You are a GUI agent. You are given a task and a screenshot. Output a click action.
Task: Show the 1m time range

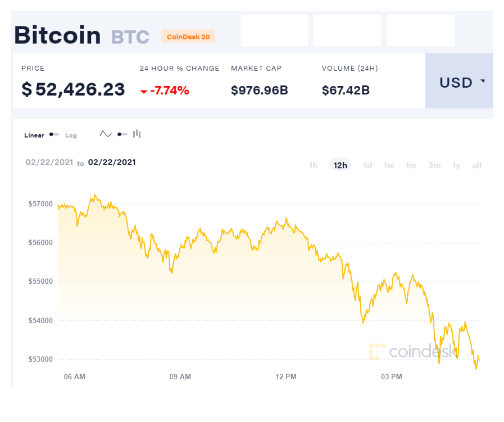click(411, 165)
